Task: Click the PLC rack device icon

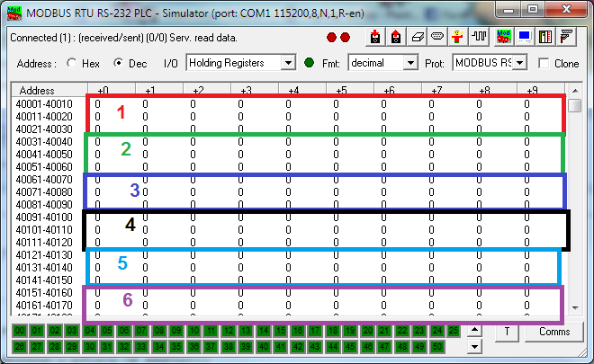Action: tap(544, 37)
